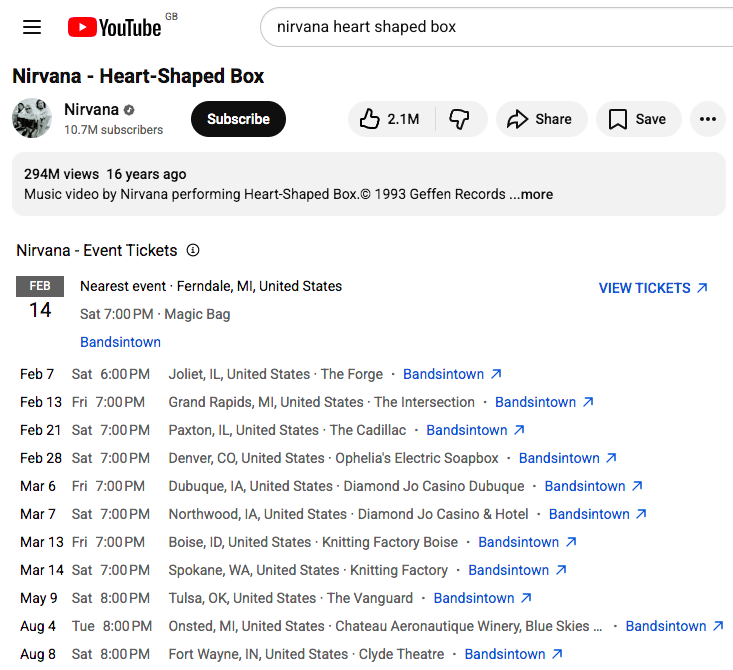
Task: Open Bandsintown link for Spokane event
Action: click(517, 570)
